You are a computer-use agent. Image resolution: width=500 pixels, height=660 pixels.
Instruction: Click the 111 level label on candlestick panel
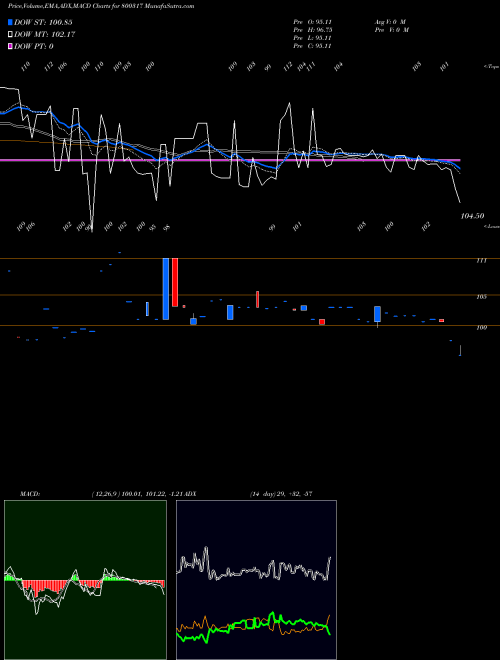[481, 261]
